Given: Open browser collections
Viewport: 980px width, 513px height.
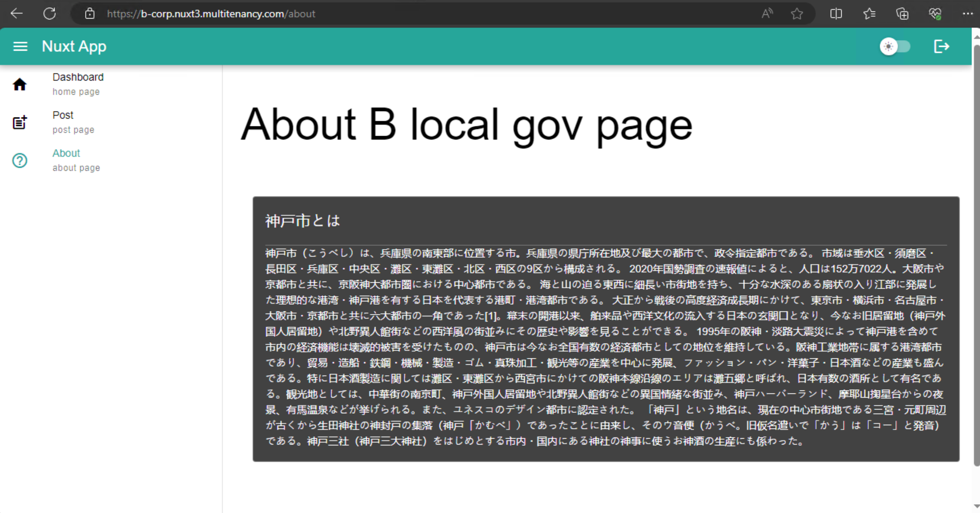Looking at the screenshot, I should point(902,14).
